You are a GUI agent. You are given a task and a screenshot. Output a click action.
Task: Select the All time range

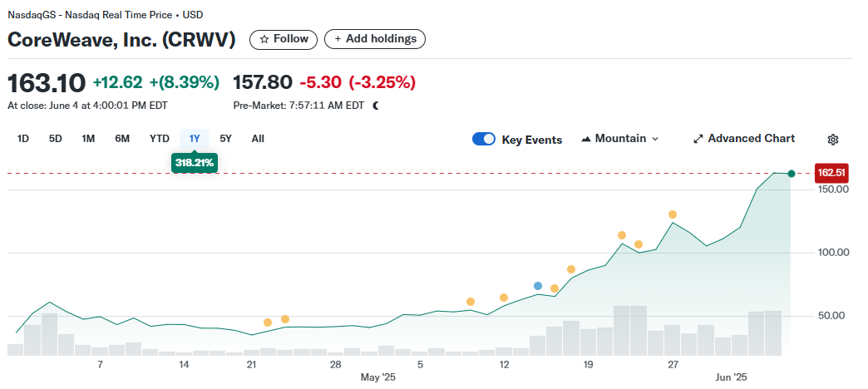pos(258,139)
